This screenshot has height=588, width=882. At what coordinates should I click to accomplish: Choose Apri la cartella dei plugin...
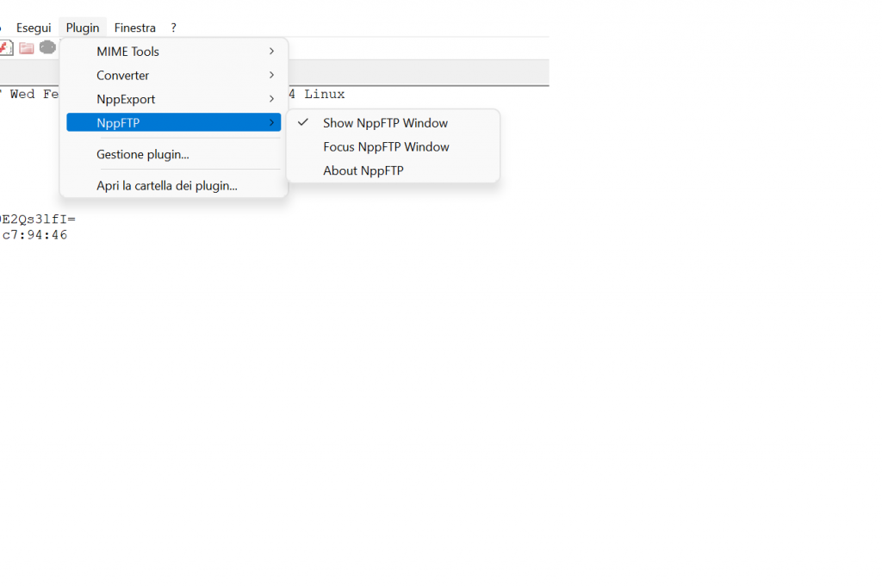[x=174, y=185]
